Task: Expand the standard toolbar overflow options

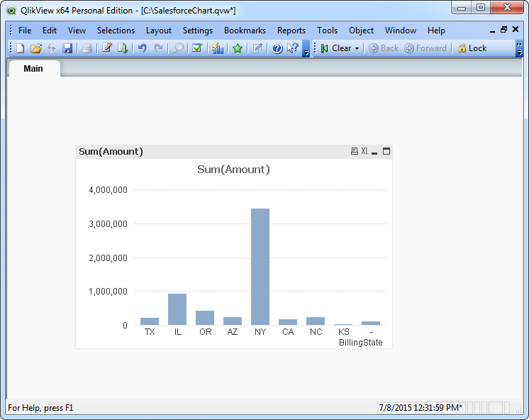Action: point(306,51)
